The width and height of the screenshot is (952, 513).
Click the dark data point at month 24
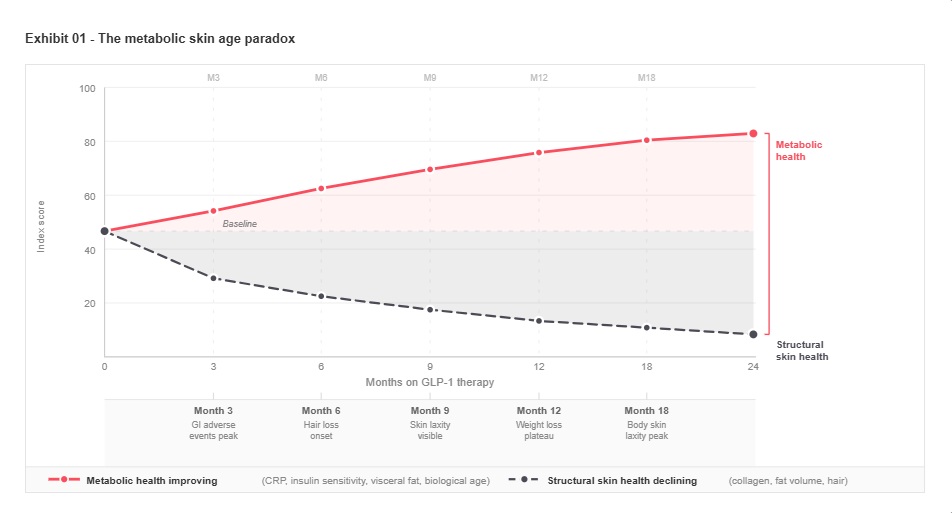[753, 334]
